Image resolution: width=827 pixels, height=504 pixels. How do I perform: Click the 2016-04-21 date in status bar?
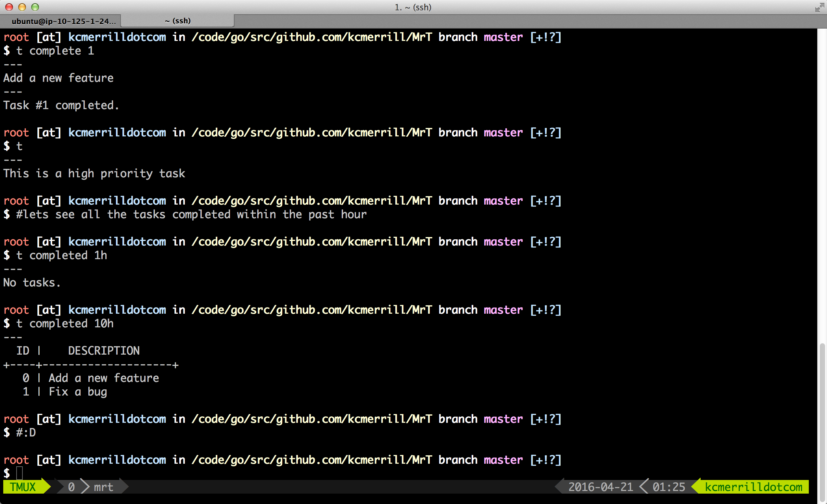[x=601, y=486]
